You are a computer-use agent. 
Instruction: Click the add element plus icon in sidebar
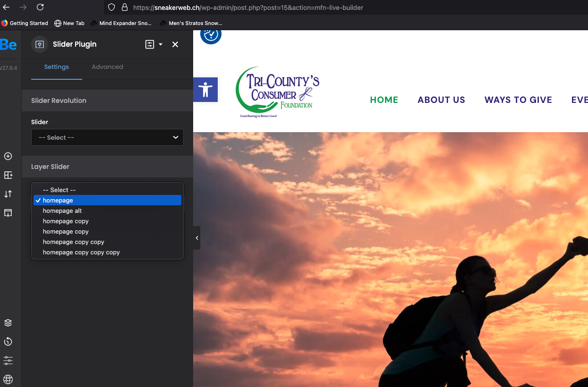(x=8, y=156)
